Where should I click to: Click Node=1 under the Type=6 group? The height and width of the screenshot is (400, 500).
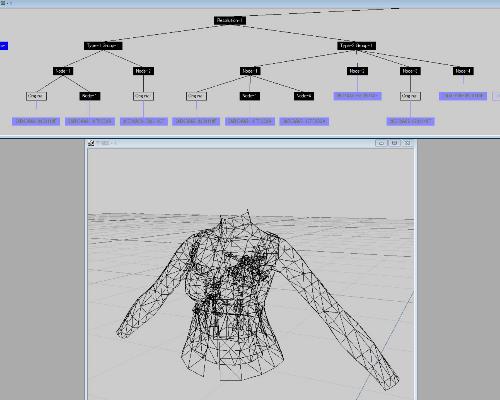click(x=250, y=71)
